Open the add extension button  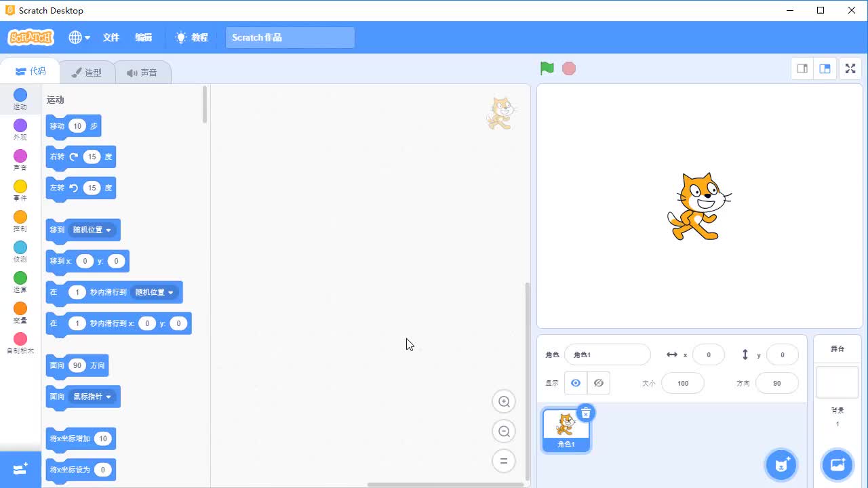pyautogui.click(x=20, y=469)
